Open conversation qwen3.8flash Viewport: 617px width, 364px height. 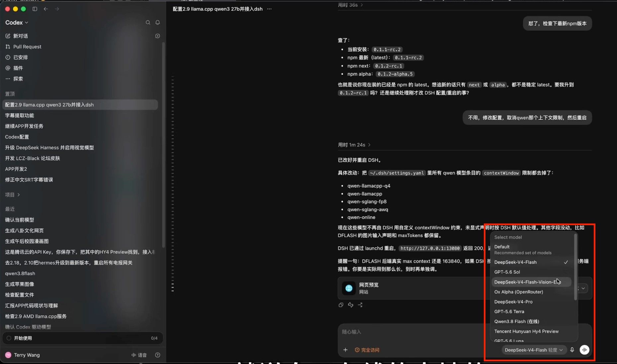click(80, 273)
